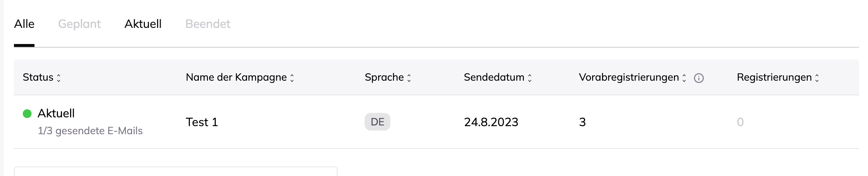The width and height of the screenshot is (868, 176).
Task: Click the green Aktuell status dot
Action: 27,114
